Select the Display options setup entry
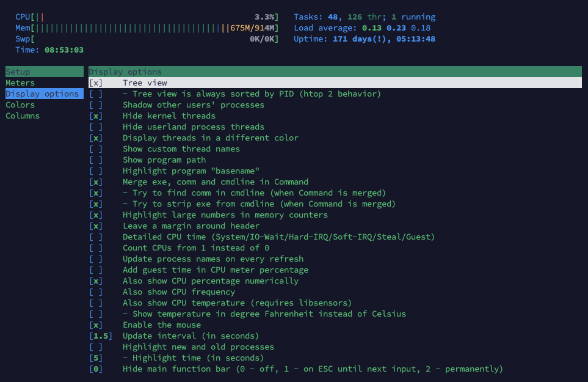 click(x=42, y=94)
